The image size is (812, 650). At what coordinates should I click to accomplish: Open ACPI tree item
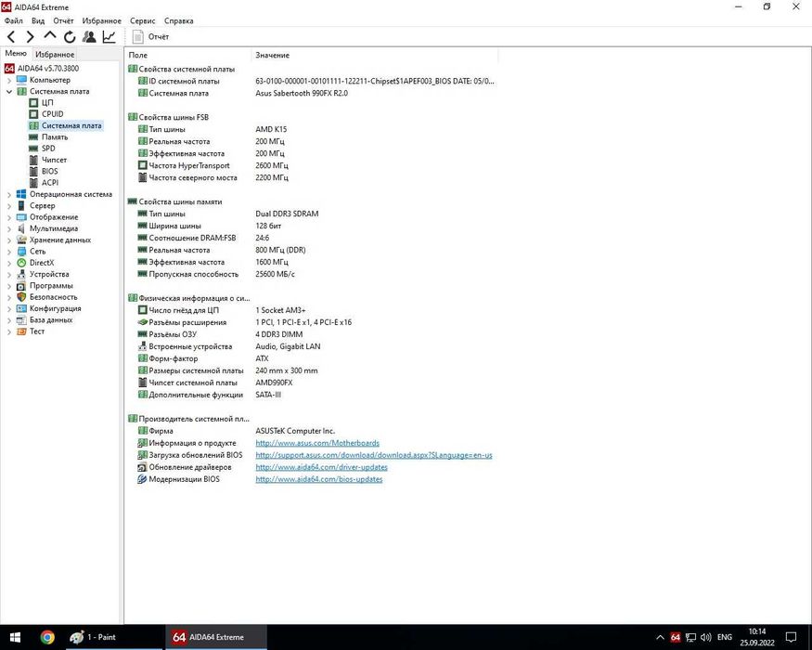[50, 182]
